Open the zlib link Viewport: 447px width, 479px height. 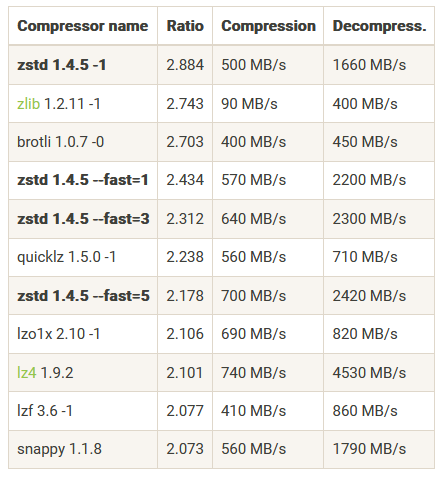29,104
